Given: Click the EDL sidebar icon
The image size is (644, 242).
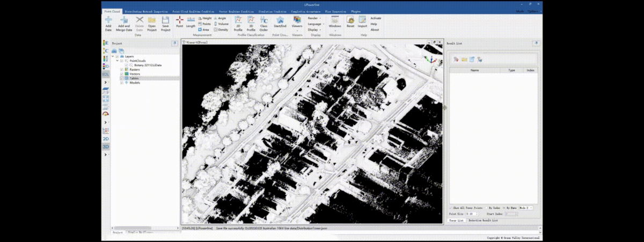Looking at the screenshot, I should 106,74.
